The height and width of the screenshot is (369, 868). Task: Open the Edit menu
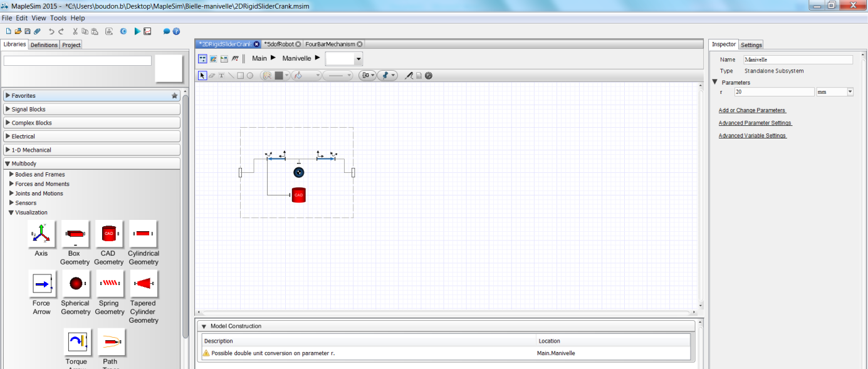[x=22, y=18]
